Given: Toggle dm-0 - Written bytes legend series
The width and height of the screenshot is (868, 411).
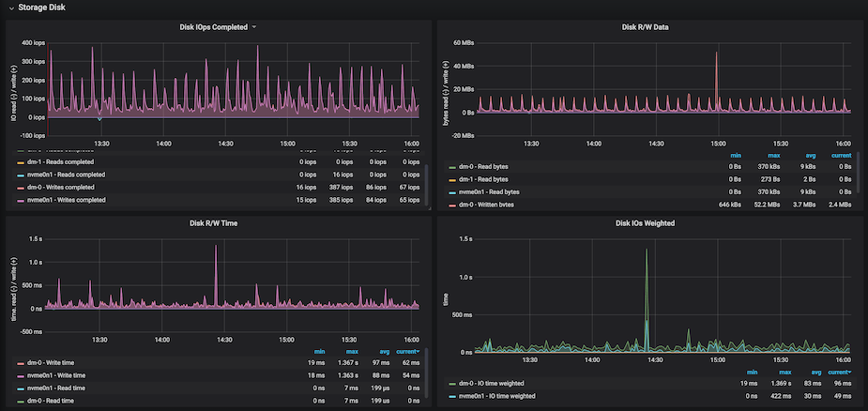Looking at the screenshot, I should [487, 205].
